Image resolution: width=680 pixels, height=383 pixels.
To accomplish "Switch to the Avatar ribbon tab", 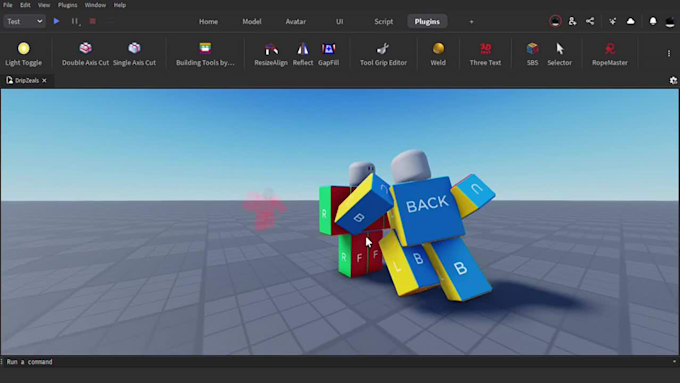I will [x=295, y=21].
